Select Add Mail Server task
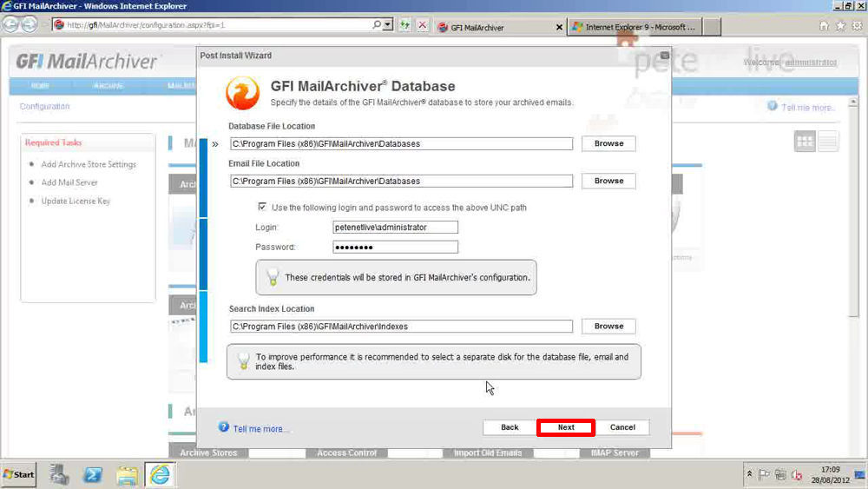 [x=69, y=182]
